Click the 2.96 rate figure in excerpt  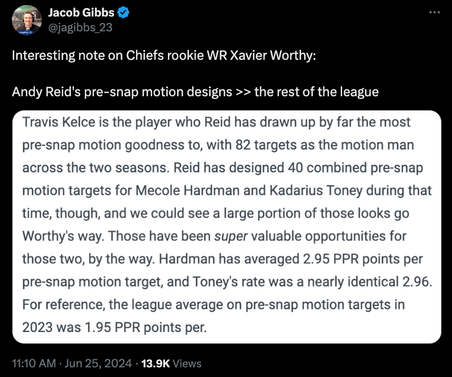coord(417,282)
